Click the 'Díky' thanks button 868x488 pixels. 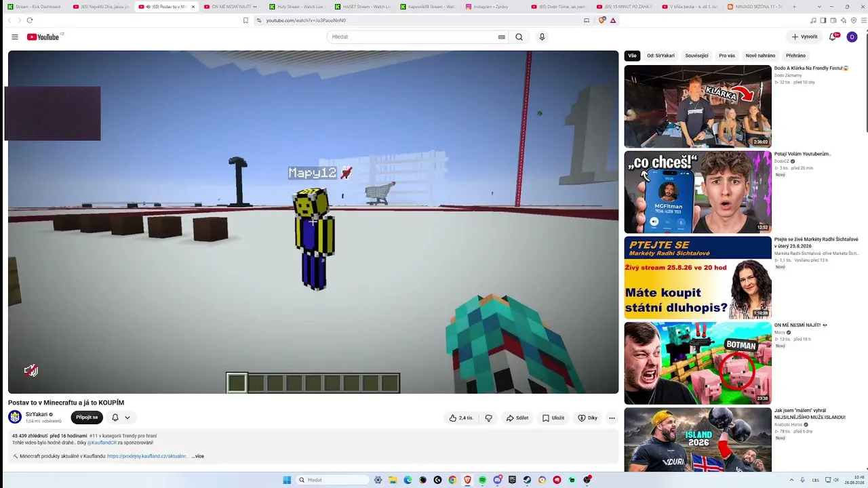pos(588,418)
